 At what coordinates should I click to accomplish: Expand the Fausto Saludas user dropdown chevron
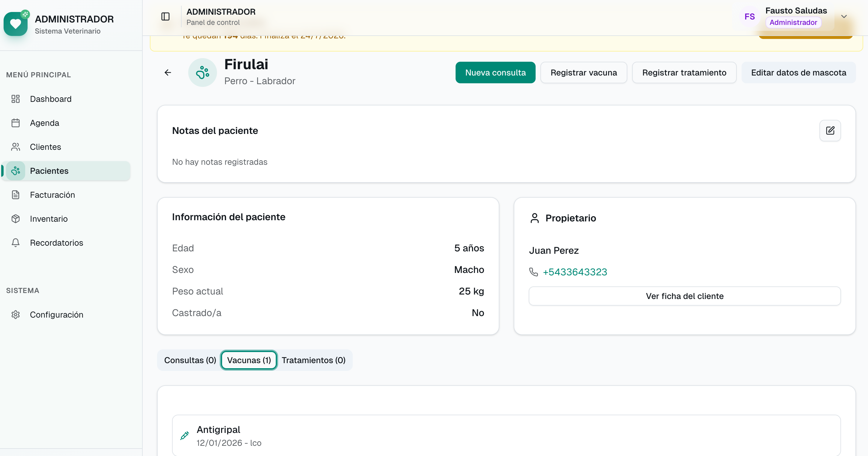click(x=844, y=16)
